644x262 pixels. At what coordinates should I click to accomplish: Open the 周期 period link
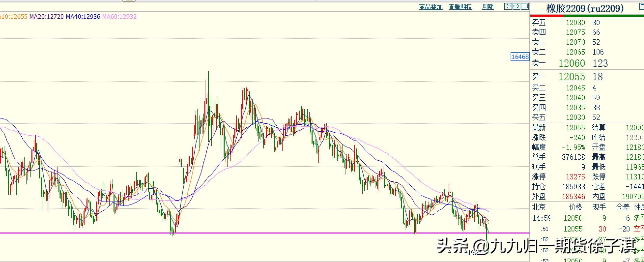point(488,7)
